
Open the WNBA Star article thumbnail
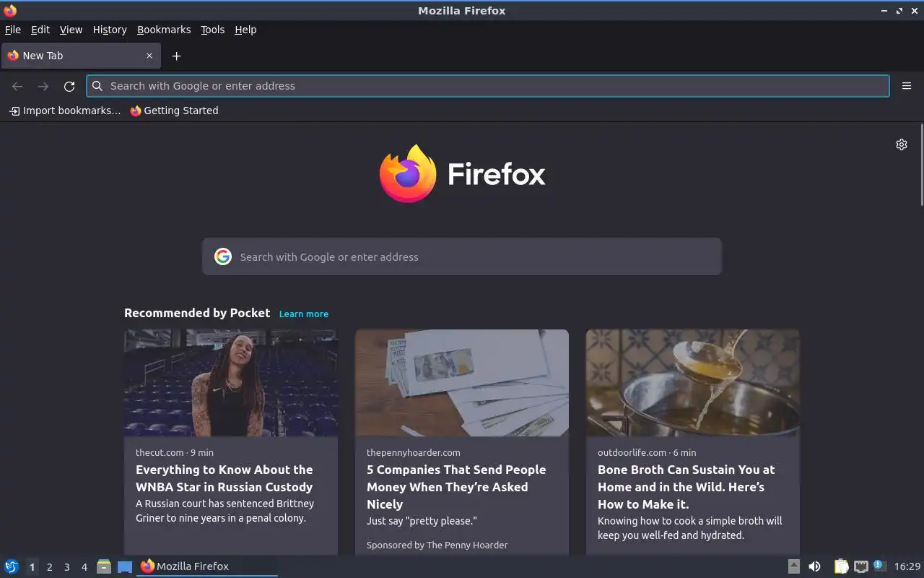tap(231, 383)
